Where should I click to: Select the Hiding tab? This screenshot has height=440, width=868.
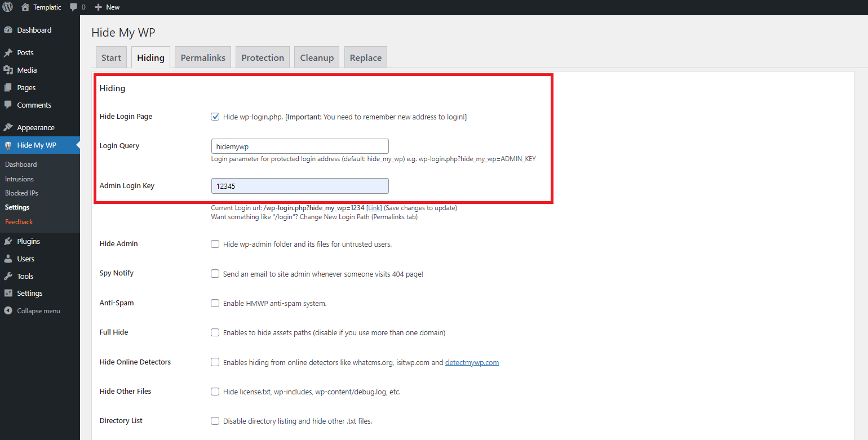pyautogui.click(x=150, y=57)
